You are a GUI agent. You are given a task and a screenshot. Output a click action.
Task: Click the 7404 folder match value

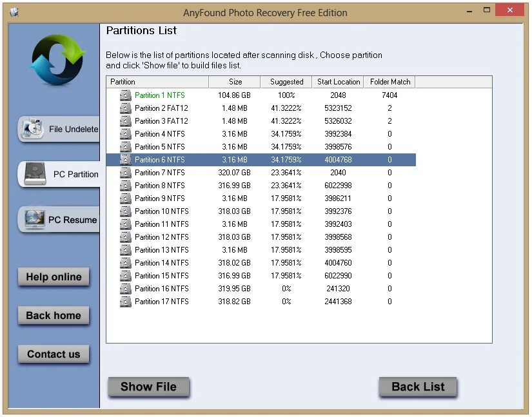point(389,95)
